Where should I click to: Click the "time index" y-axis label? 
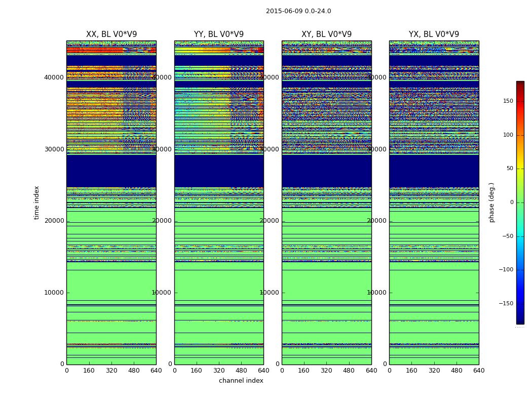point(36,202)
